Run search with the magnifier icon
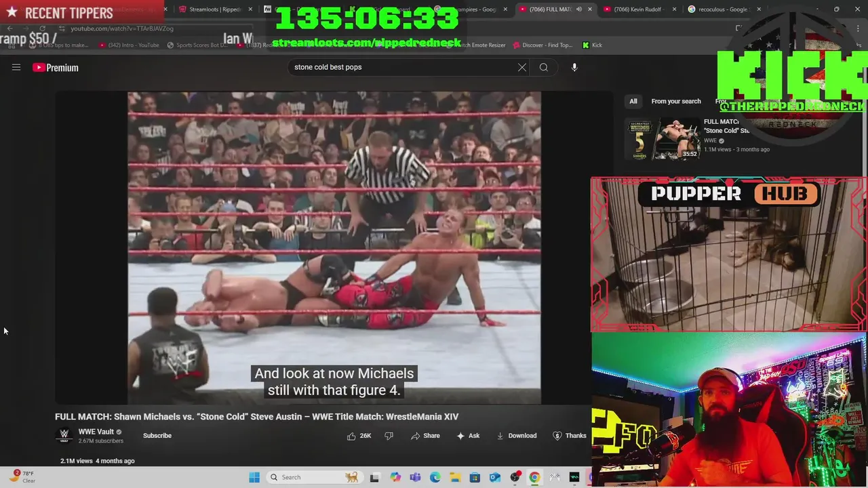Image resolution: width=868 pixels, height=488 pixels. click(x=544, y=67)
